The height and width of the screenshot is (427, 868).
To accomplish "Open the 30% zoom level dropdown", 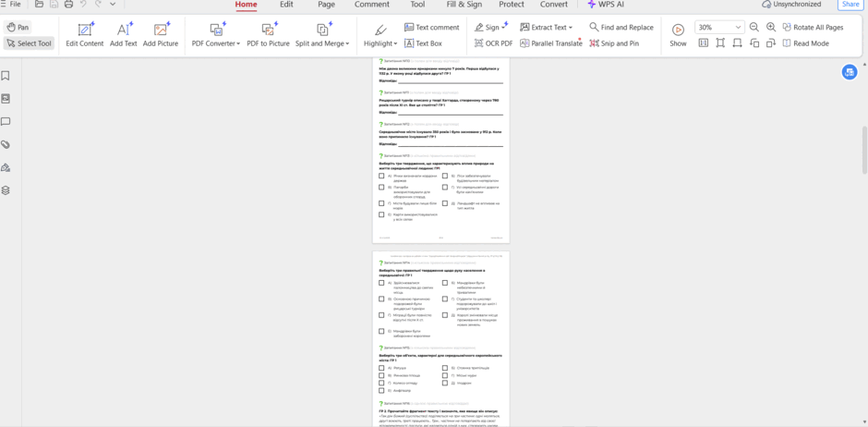I will point(719,27).
